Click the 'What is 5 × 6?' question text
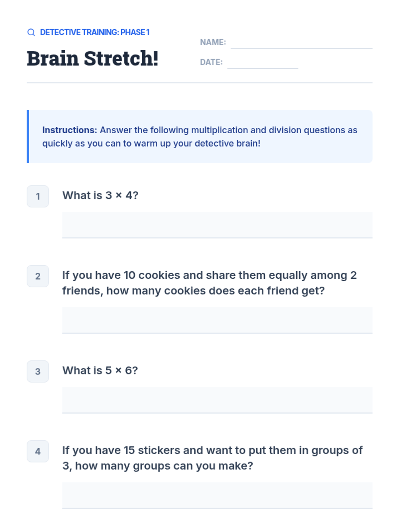 (x=100, y=370)
